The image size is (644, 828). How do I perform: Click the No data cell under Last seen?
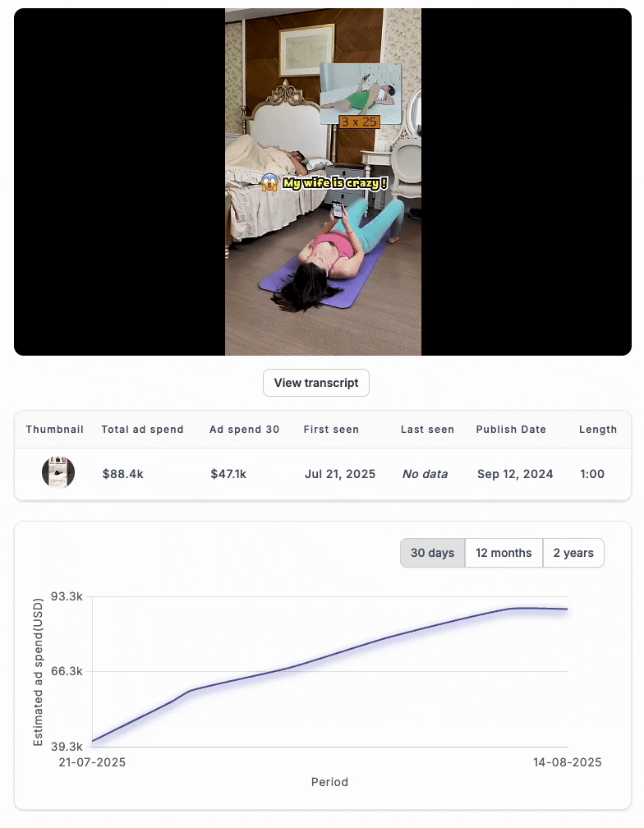[x=425, y=474]
